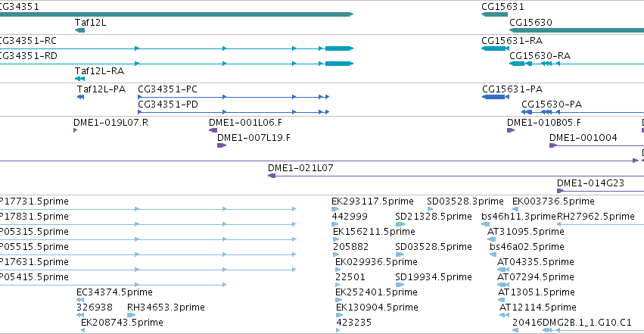Click the EK208743.5prime label
644x334 pixels.
point(122,323)
